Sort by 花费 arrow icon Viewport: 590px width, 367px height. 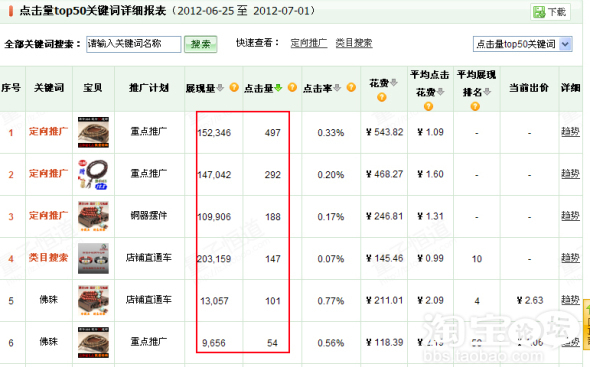click(394, 82)
